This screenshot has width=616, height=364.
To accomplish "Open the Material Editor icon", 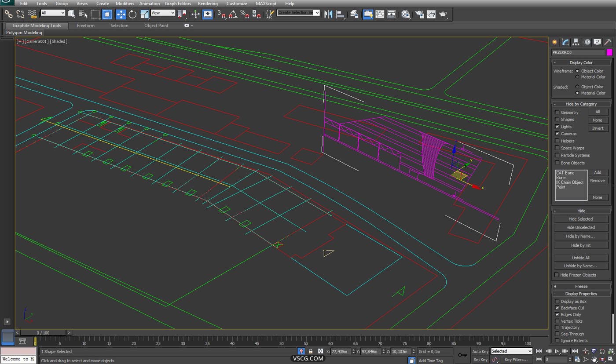I will pos(405,14).
